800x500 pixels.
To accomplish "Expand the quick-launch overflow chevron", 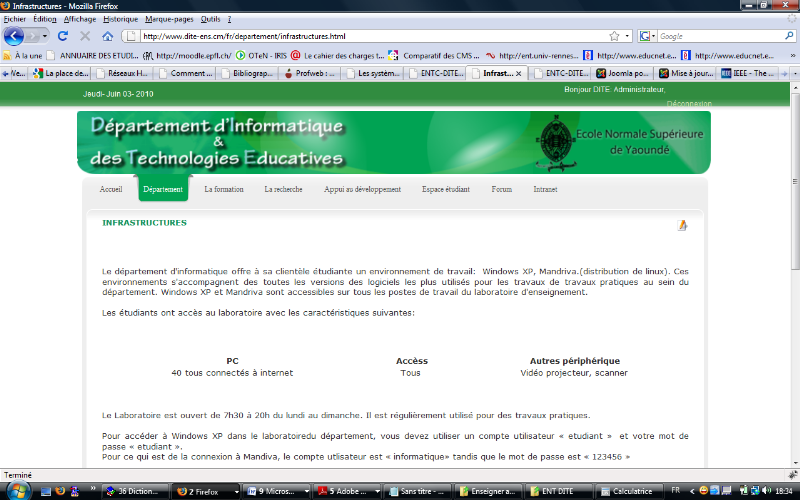I will (93, 489).
